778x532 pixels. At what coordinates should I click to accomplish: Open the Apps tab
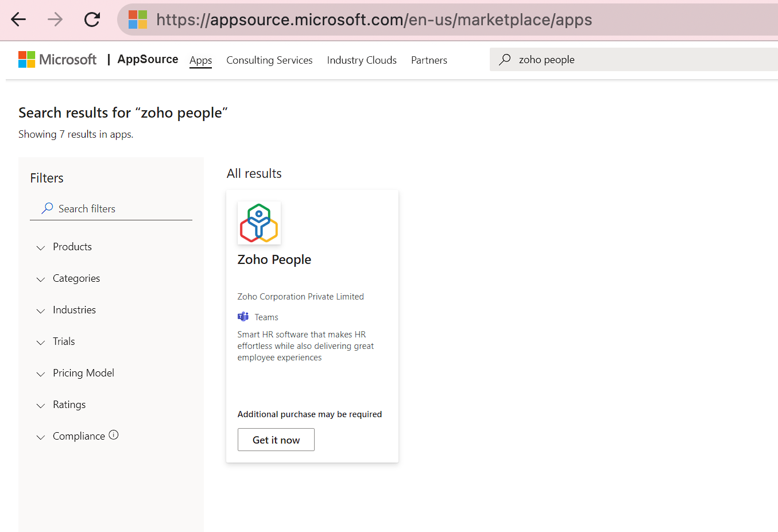pos(201,60)
